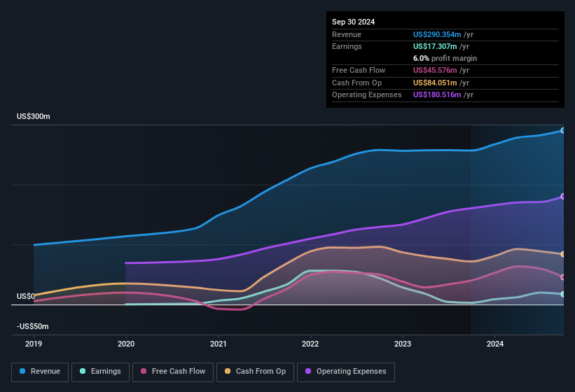Click the 2020 x-axis label

(x=126, y=344)
